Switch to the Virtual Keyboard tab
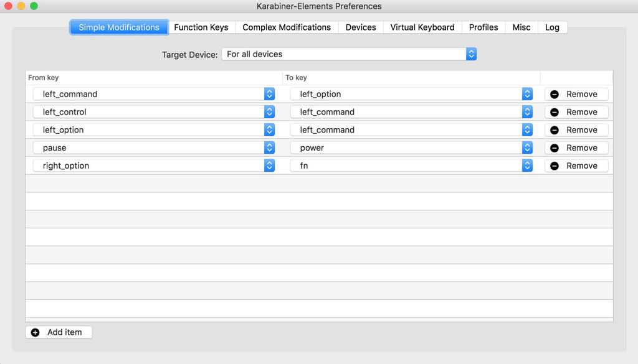The image size is (638, 364). 422,27
